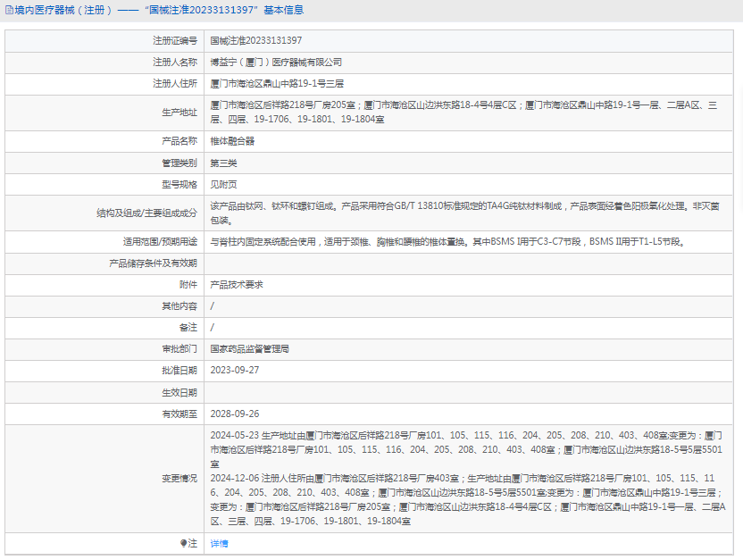This screenshot has height=560, width=743.
Task: Click the 审批部门 label
Action: 179,349
